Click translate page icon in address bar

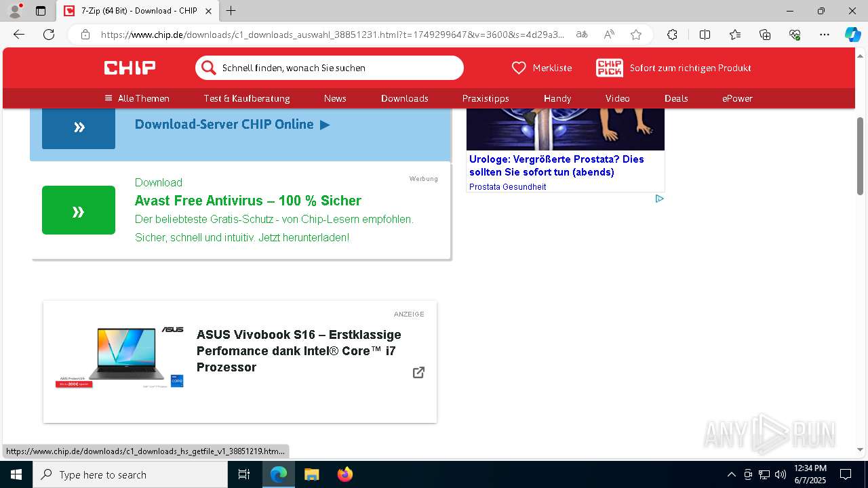point(582,35)
